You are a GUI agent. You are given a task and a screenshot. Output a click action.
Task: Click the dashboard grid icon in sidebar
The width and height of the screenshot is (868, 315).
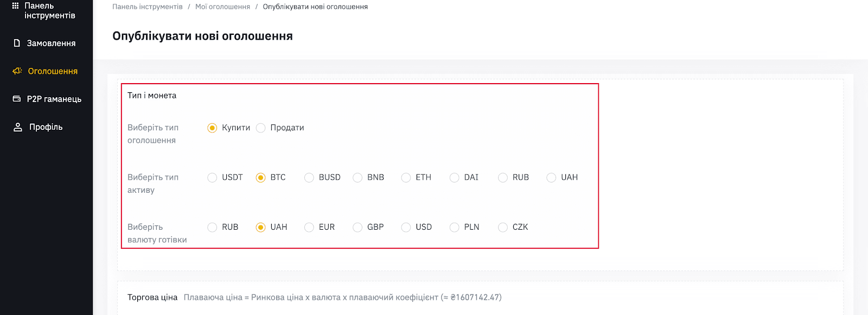tap(15, 6)
